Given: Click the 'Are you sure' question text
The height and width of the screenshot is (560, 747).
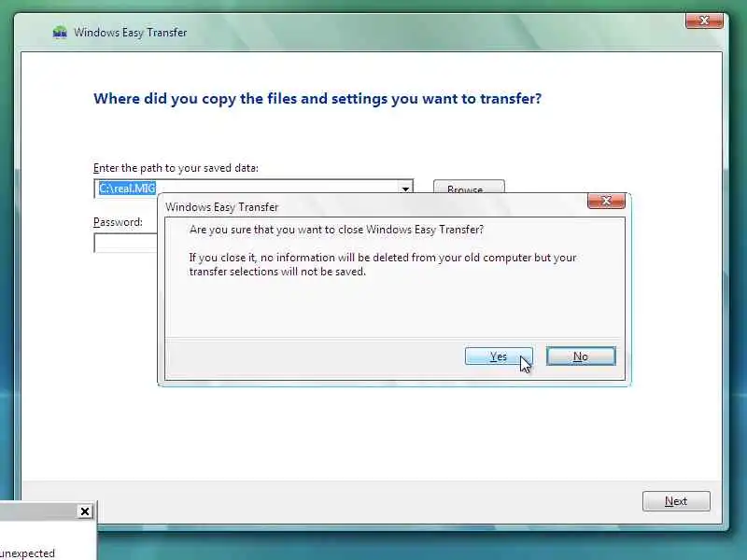Looking at the screenshot, I should tap(336, 230).
